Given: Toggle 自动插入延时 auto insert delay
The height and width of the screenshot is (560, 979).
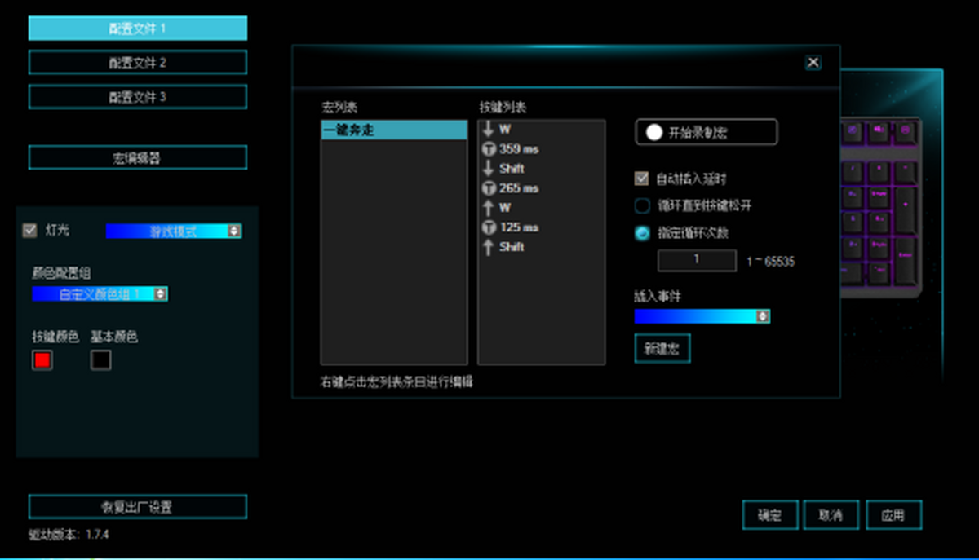Looking at the screenshot, I should pos(642,179).
